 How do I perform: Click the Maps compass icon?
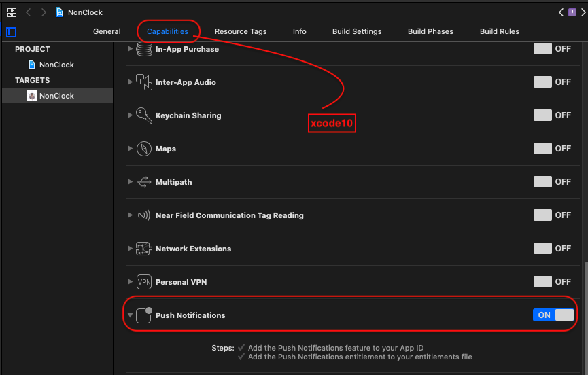(x=144, y=149)
